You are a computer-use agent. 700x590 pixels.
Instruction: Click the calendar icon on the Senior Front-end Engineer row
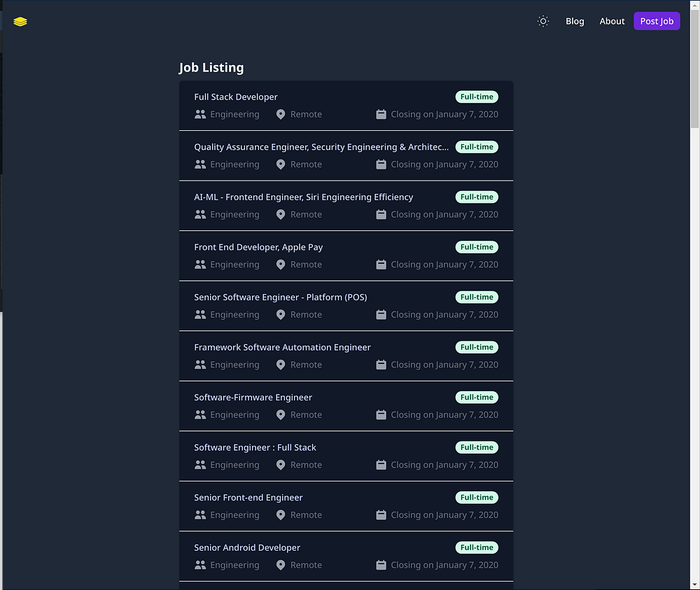pyautogui.click(x=381, y=514)
